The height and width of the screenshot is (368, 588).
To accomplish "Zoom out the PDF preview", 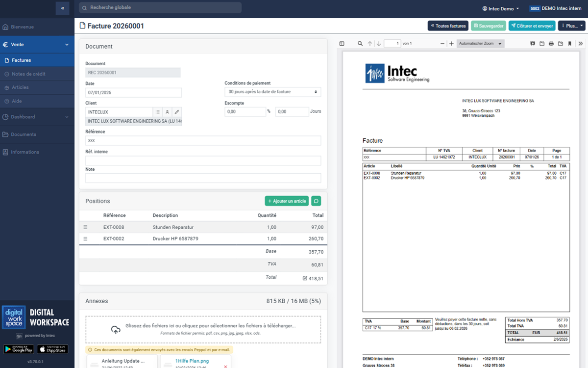I will pyautogui.click(x=442, y=44).
